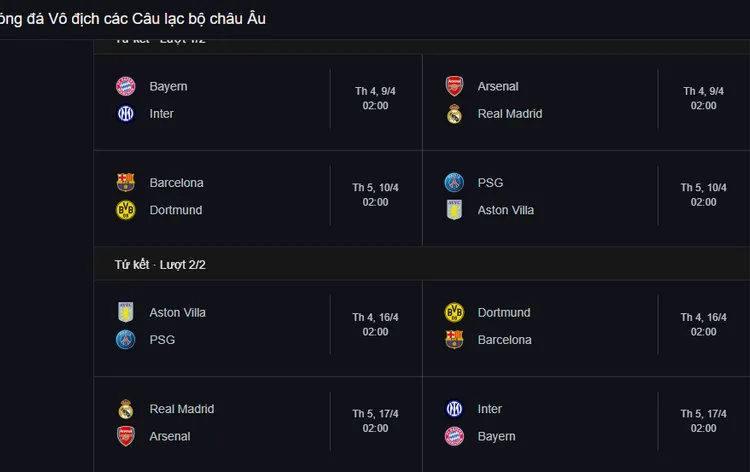This screenshot has width=750, height=472.
Task: Click the Inter logo under Bayern
Action: click(126, 114)
